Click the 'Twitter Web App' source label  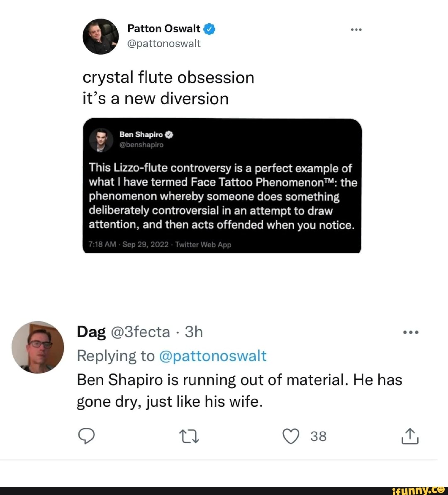pyautogui.click(x=203, y=245)
